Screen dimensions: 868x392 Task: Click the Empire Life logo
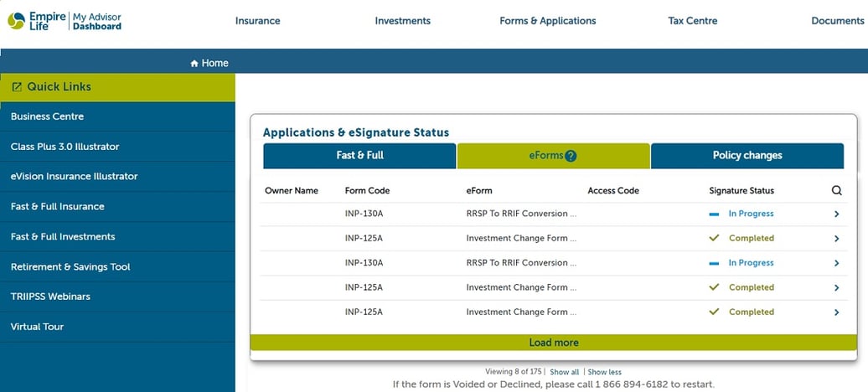pyautogui.click(x=65, y=21)
